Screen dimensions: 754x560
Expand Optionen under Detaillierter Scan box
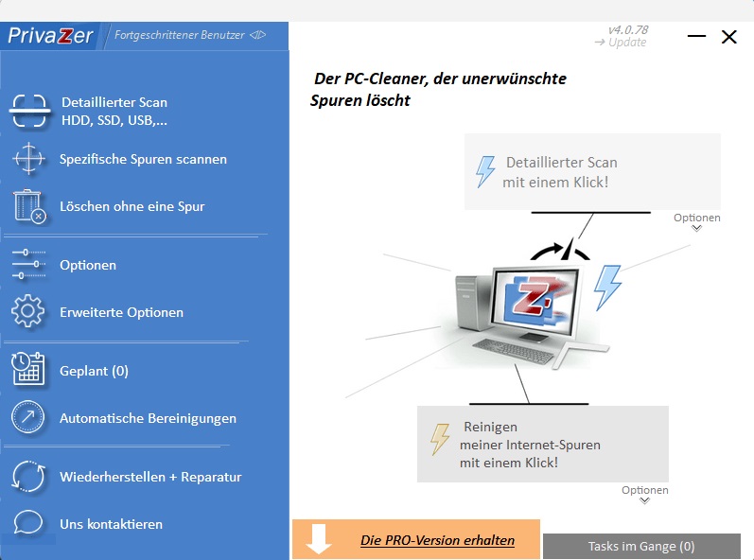697,222
